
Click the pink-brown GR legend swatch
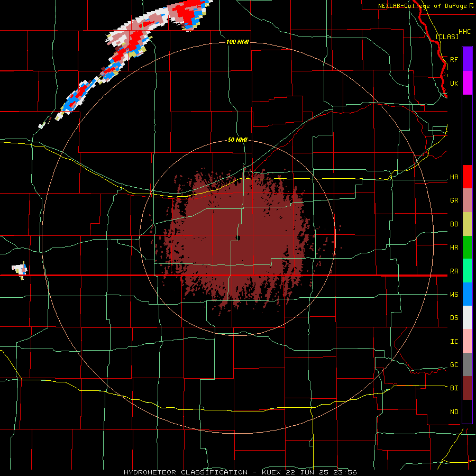coord(467,200)
